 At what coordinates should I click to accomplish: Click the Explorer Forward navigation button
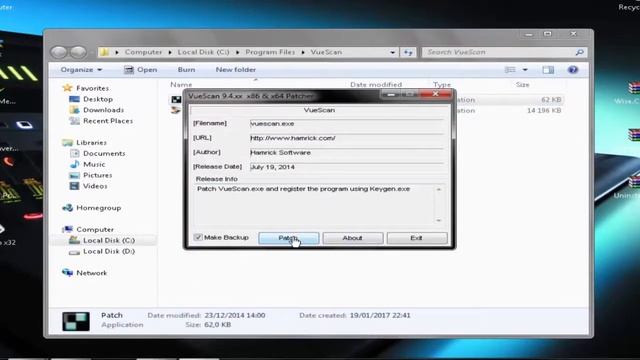[x=78, y=52]
